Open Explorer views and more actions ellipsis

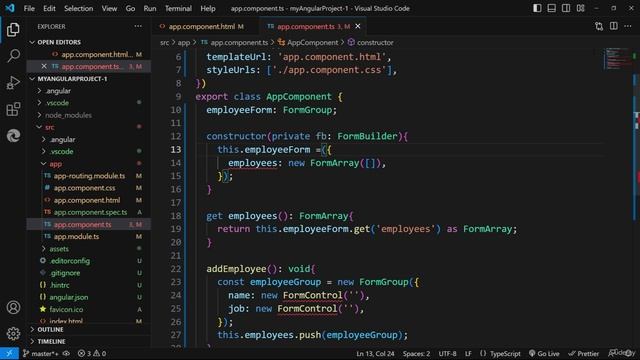[x=138, y=26]
